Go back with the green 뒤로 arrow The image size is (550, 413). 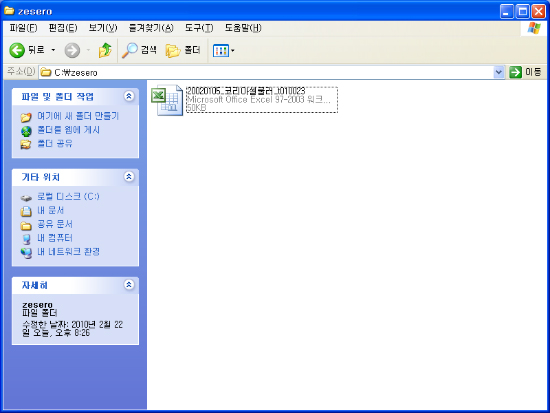[x=17, y=51]
